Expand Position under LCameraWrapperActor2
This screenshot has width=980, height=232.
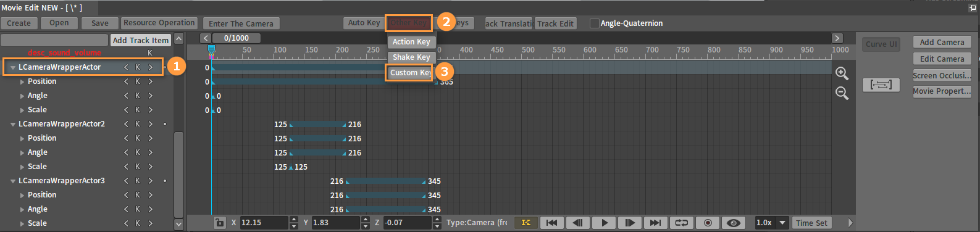click(x=22, y=138)
